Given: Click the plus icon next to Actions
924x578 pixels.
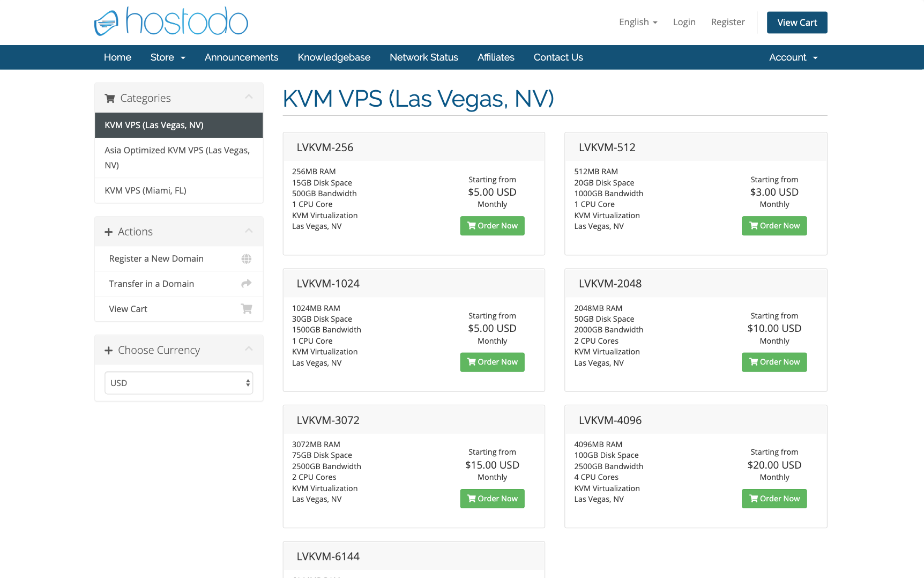Looking at the screenshot, I should click(x=109, y=232).
